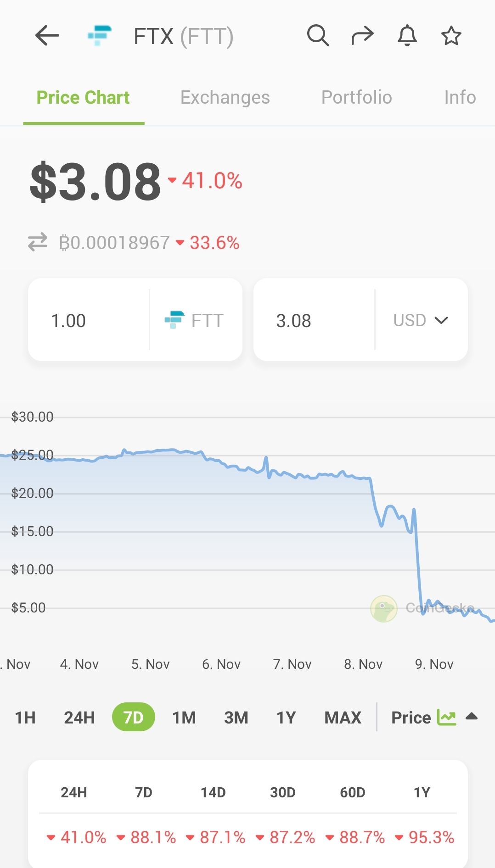This screenshot has width=495, height=868.
Task: Tap the FTX logo icon in header
Action: coord(100,36)
